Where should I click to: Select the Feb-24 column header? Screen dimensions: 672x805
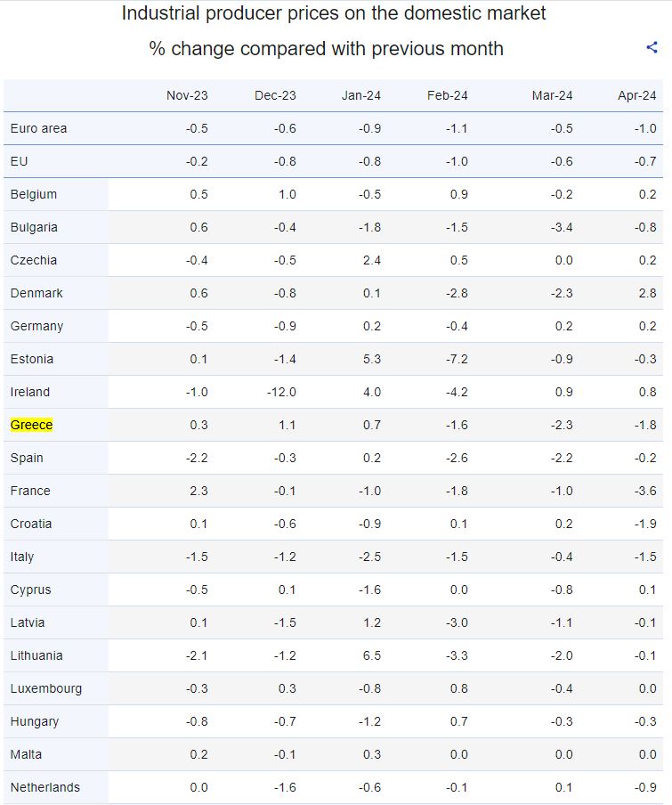pos(448,95)
